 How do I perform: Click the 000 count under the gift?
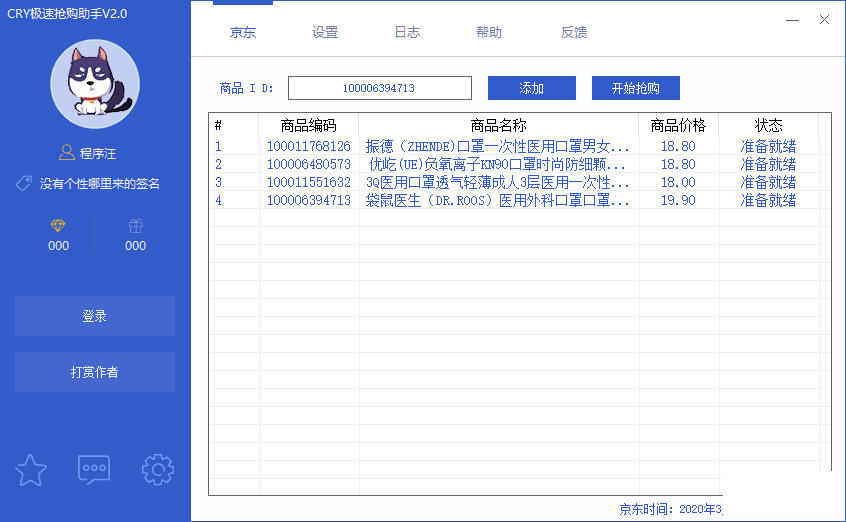[135, 246]
